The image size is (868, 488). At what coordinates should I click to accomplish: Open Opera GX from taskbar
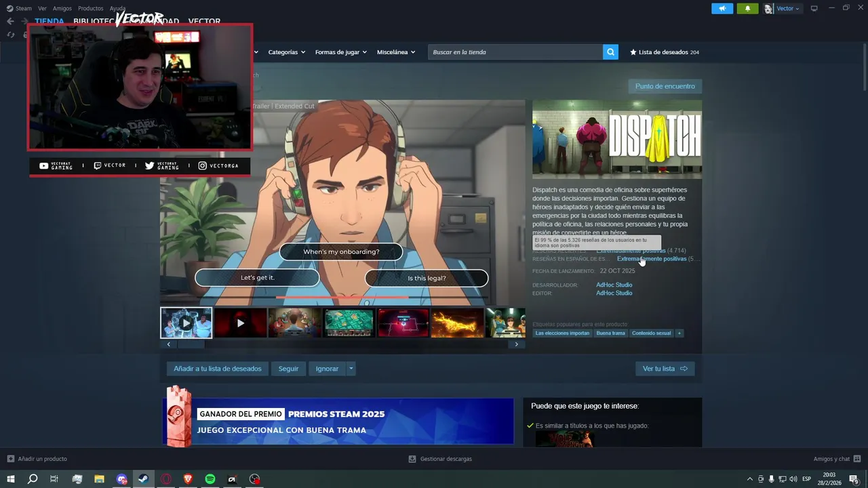(165, 479)
